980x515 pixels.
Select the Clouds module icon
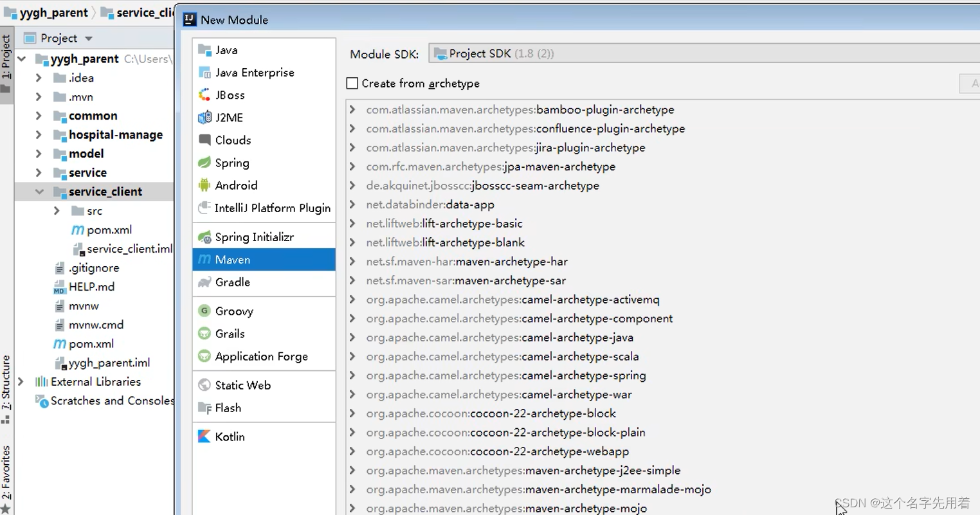pyautogui.click(x=204, y=140)
